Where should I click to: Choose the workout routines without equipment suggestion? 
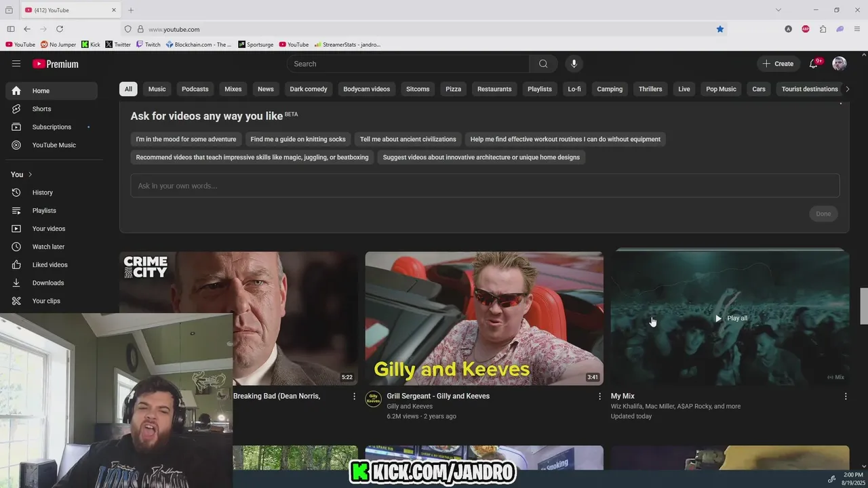pyautogui.click(x=566, y=140)
